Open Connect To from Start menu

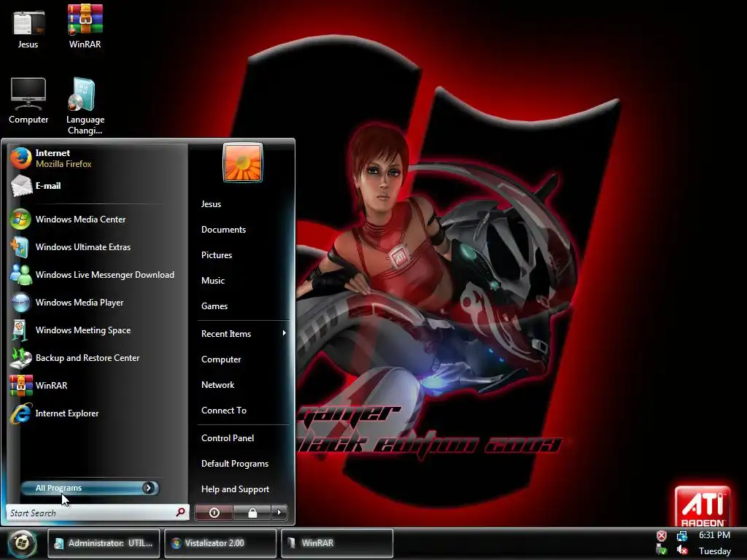click(x=224, y=411)
